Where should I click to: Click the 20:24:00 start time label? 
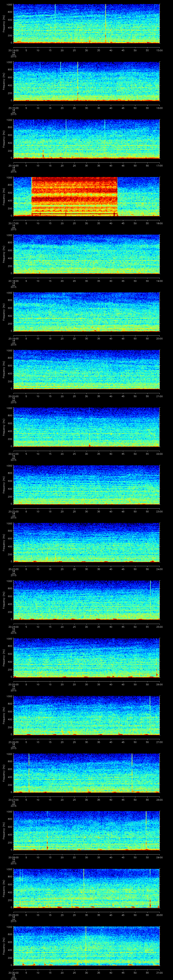coord(13,627)
